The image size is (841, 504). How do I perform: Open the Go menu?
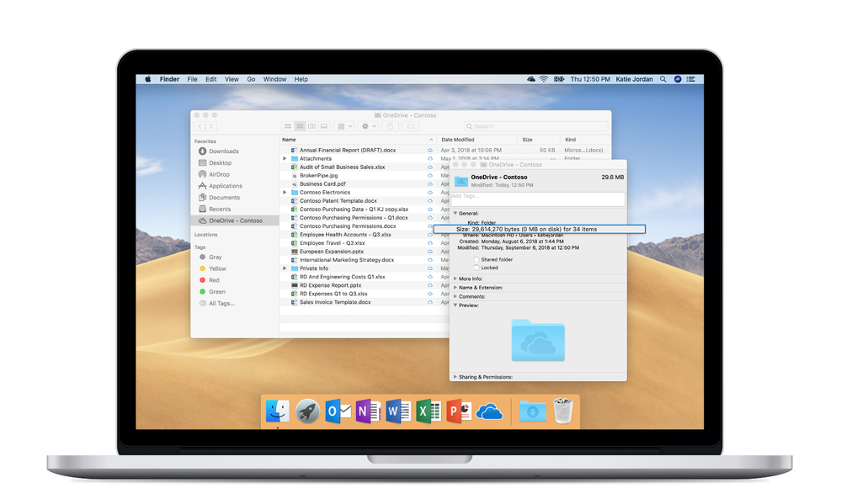[x=251, y=79]
